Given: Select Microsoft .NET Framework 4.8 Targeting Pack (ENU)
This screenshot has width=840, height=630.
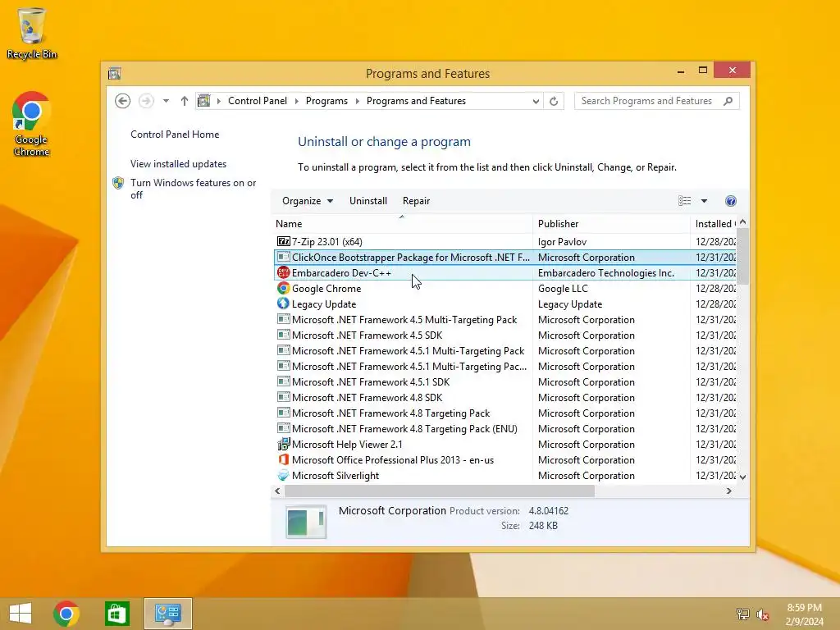Looking at the screenshot, I should click(x=505, y=428).
